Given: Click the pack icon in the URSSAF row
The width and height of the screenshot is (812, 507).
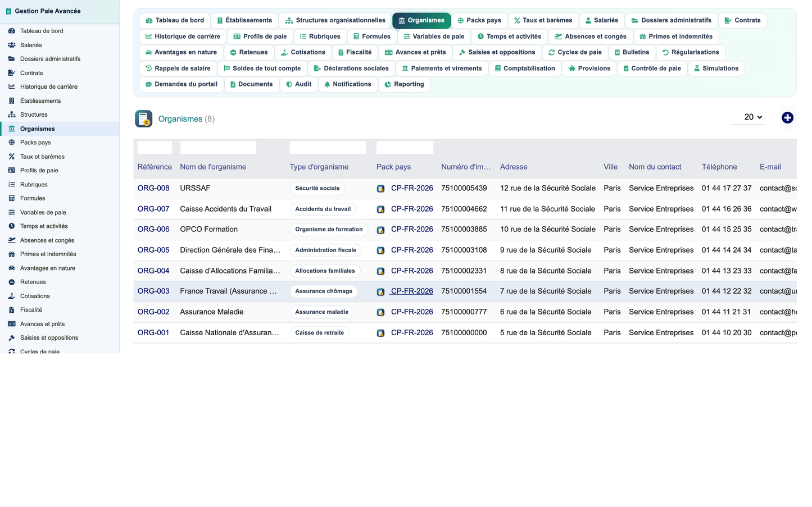Looking at the screenshot, I should coord(380,189).
